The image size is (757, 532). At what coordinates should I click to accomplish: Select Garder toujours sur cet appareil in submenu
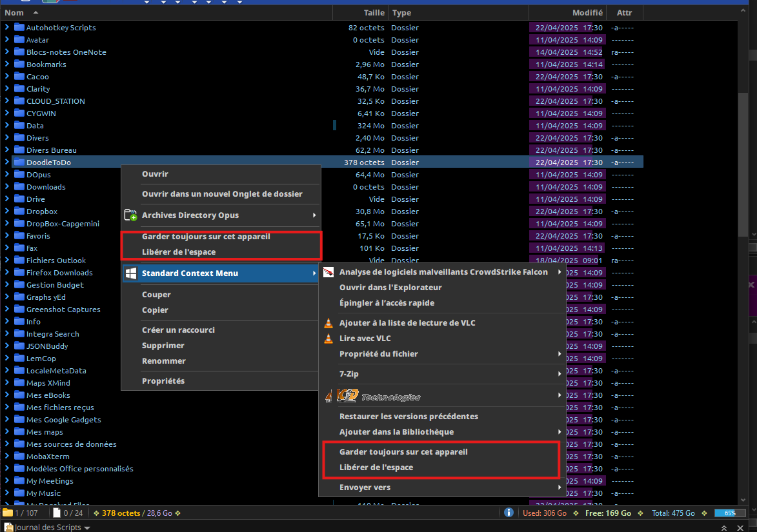(403, 452)
